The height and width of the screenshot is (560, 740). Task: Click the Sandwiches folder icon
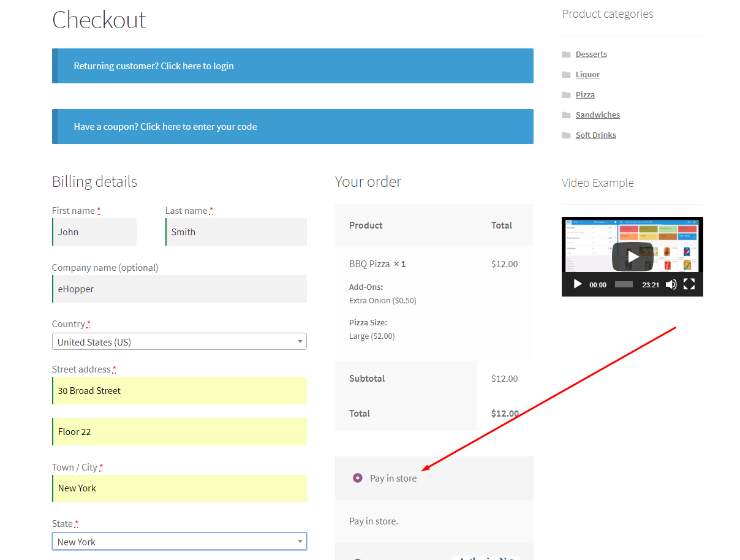point(566,115)
